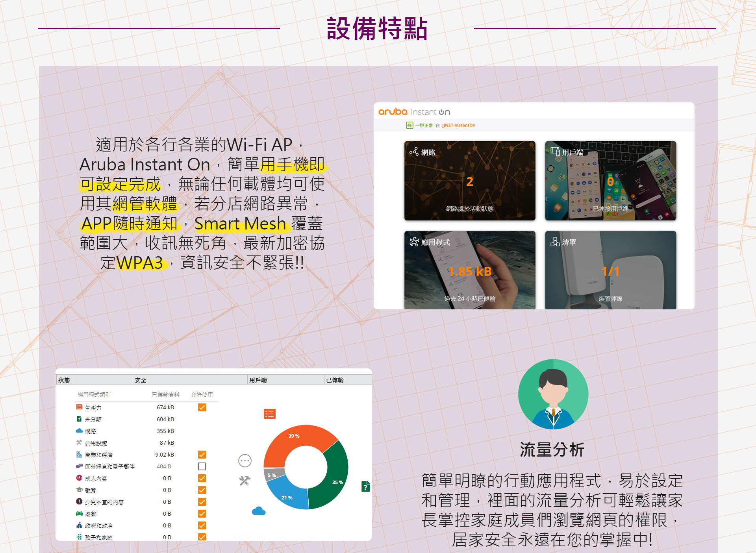Open the JJNET-InstantOn site link

(x=458, y=125)
